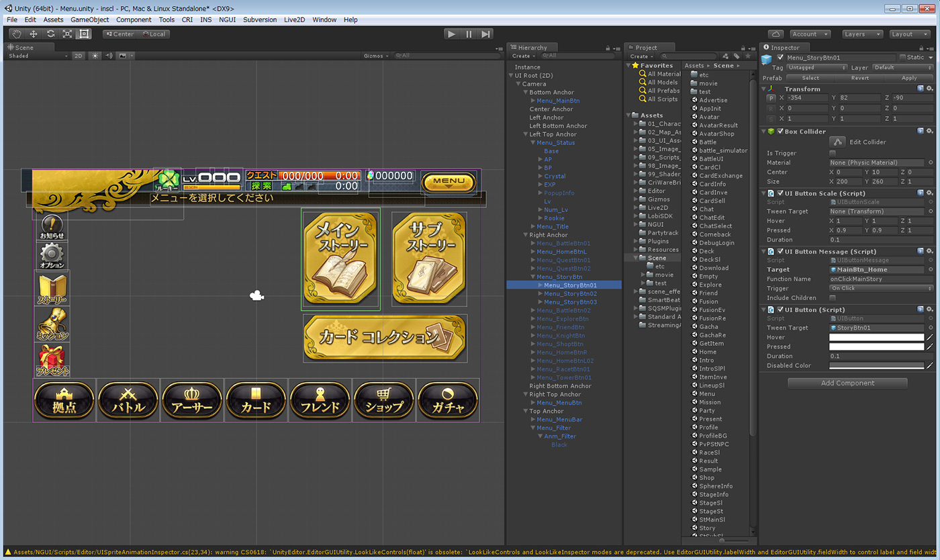Toggle the Menu_StoryBtn01 active checkbox

(x=780, y=58)
